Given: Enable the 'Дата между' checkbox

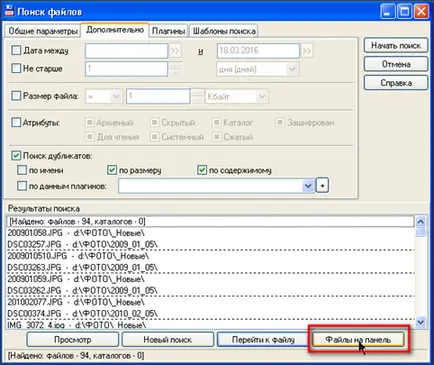Looking at the screenshot, I should coord(16,51).
